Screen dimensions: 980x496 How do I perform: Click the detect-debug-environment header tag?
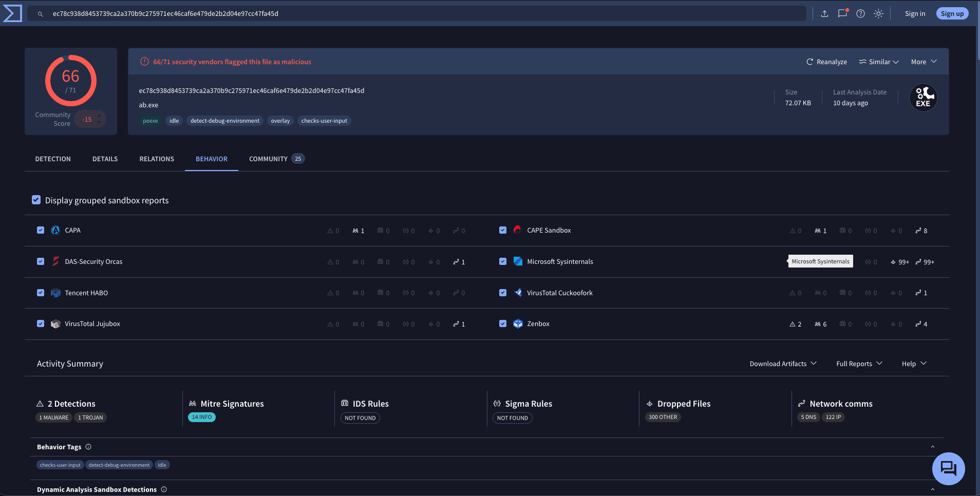(225, 121)
